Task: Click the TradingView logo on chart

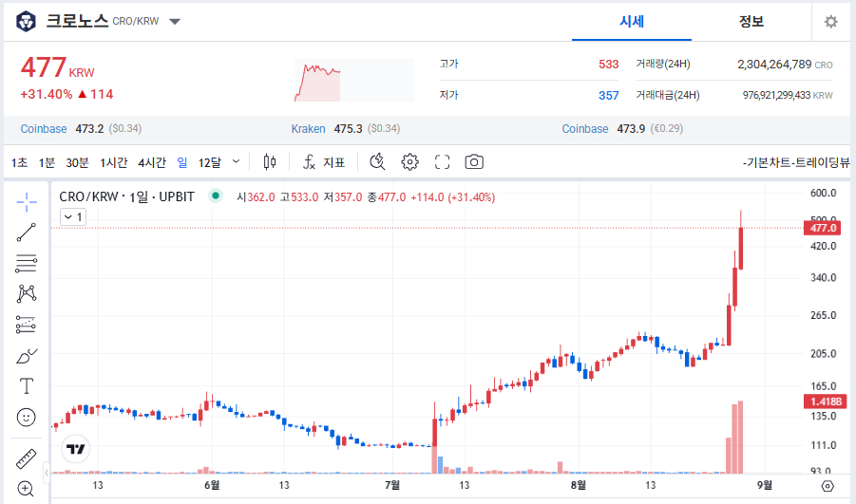Action: click(x=75, y=449)
